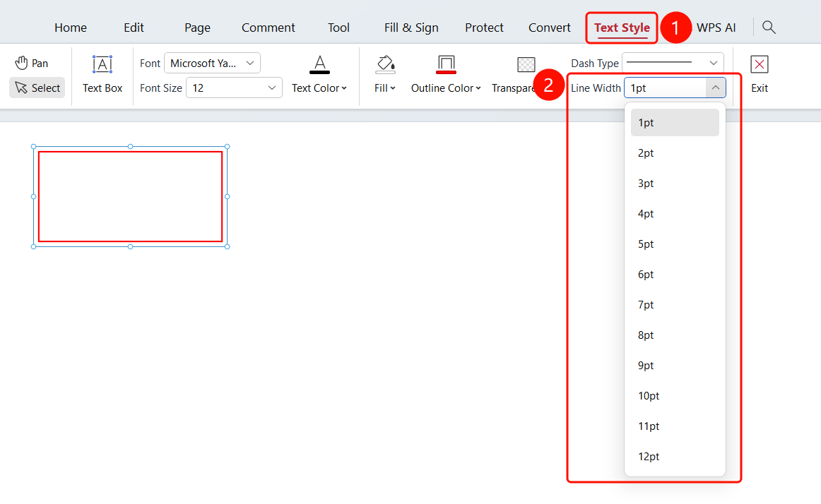
Task: Activate the Select arrow tool
Action: (x=37, y=88)
